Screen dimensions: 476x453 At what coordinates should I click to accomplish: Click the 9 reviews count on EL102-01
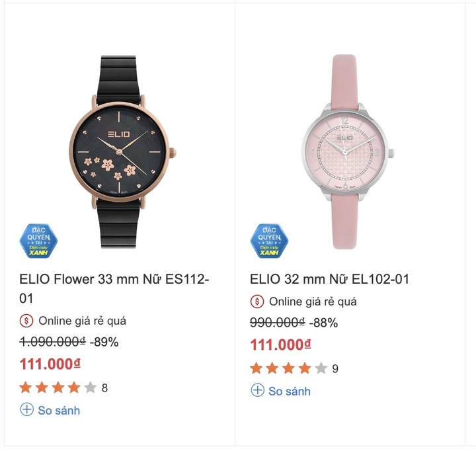click(335, 368)
